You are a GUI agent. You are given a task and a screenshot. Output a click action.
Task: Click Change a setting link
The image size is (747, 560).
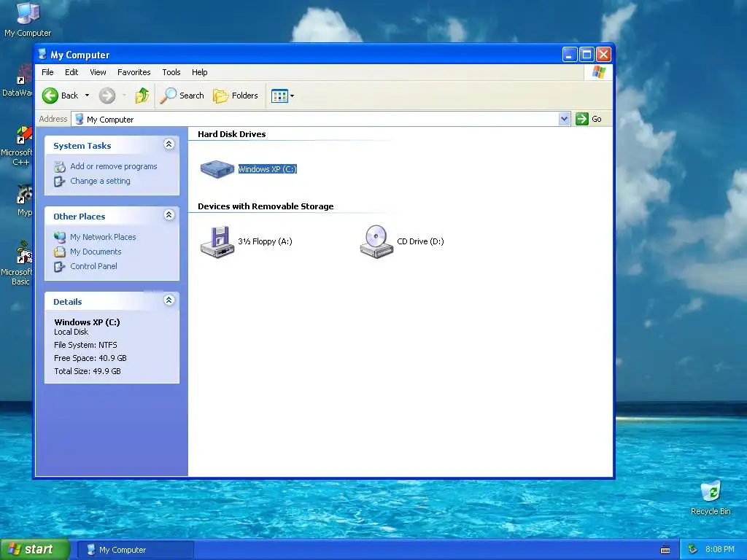(100, 181)
